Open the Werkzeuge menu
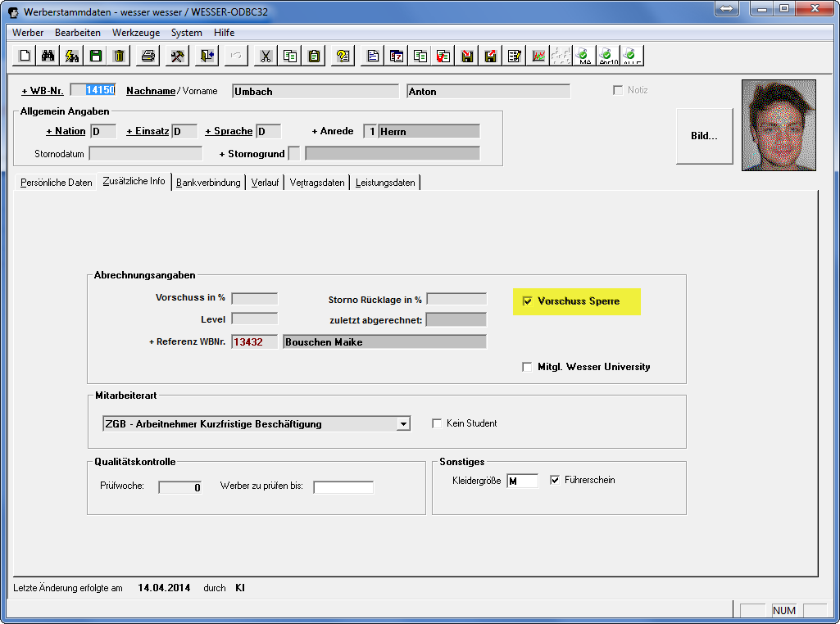 pyautogui.click(x=135, y=33)
